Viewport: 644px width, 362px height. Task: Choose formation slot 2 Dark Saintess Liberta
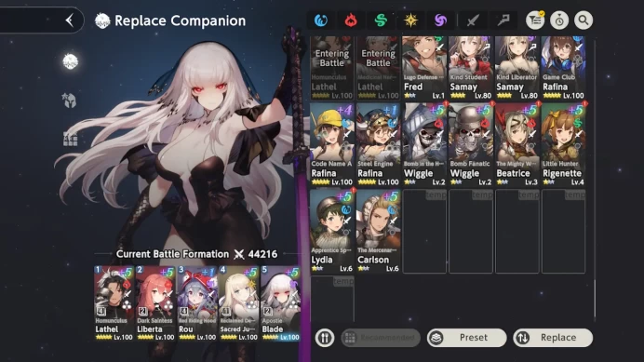[155, 303]
